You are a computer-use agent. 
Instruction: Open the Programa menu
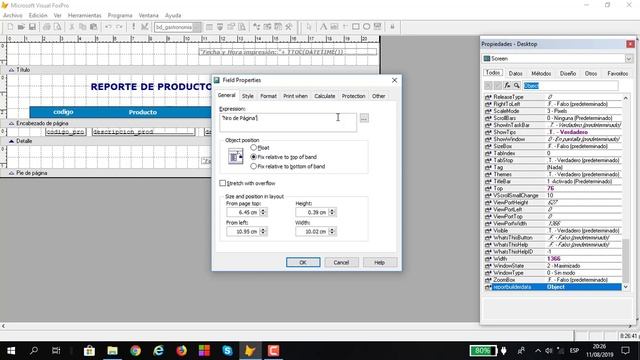120,15
